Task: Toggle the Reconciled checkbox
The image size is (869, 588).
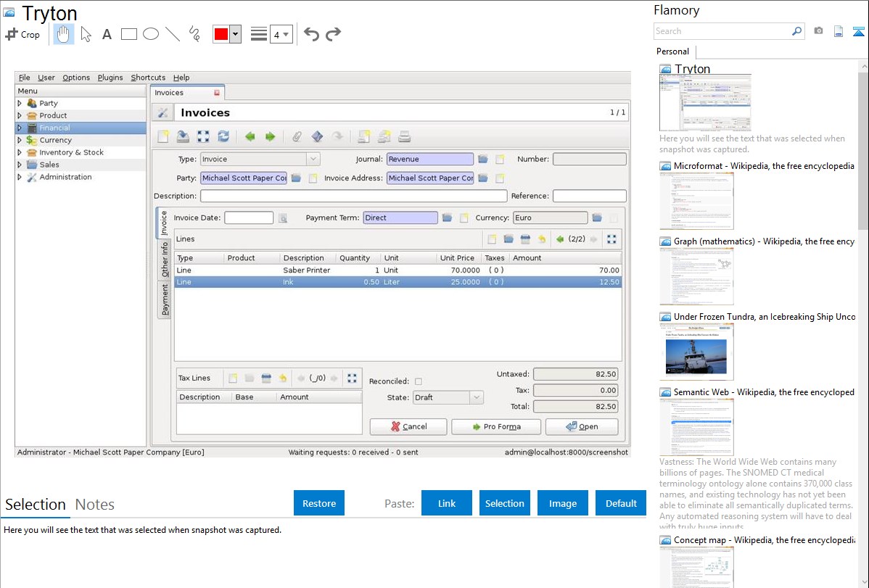Action: [418, 381]
